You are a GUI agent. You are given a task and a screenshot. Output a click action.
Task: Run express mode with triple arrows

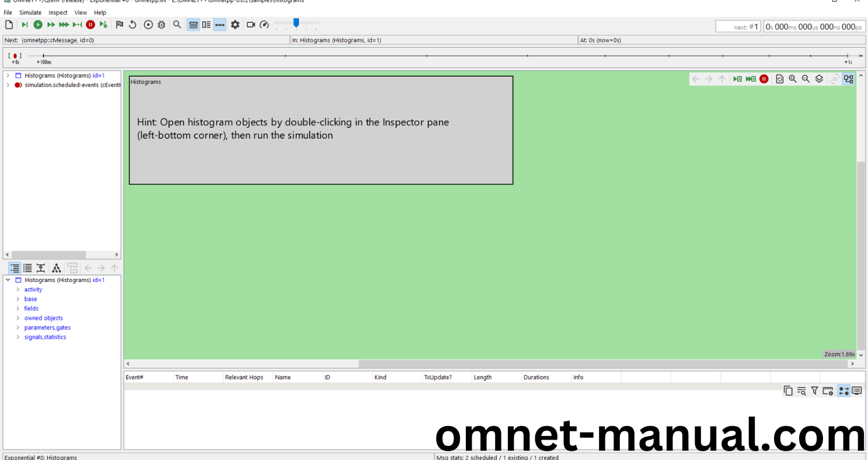pyautogui.click(x=64, y=25)
